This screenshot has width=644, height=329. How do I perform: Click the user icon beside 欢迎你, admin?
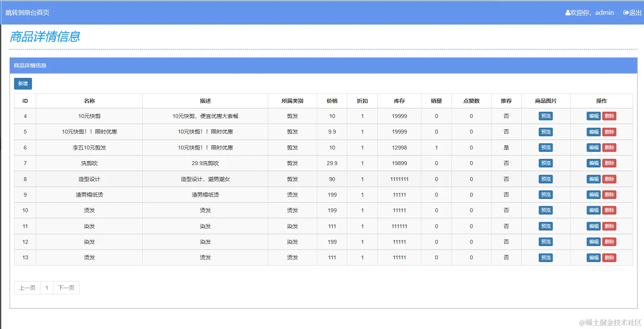(x=568, y=13)
